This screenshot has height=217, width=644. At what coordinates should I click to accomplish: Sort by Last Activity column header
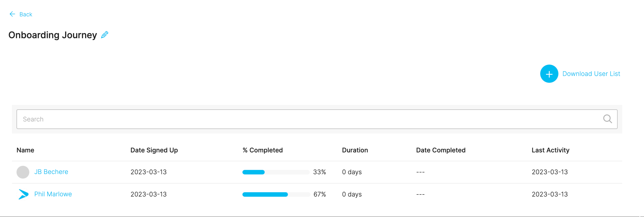(x=550, y=150)
